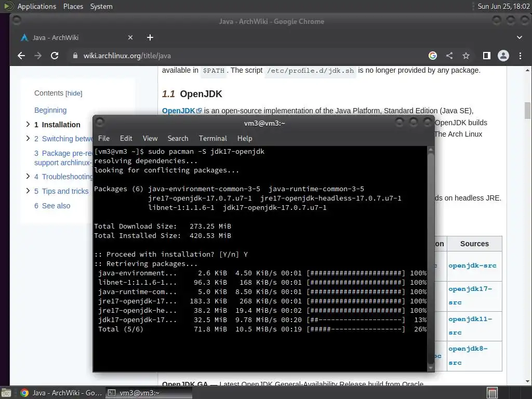
Task: Click the terminal window menu button
Action: tap(99, 122)
